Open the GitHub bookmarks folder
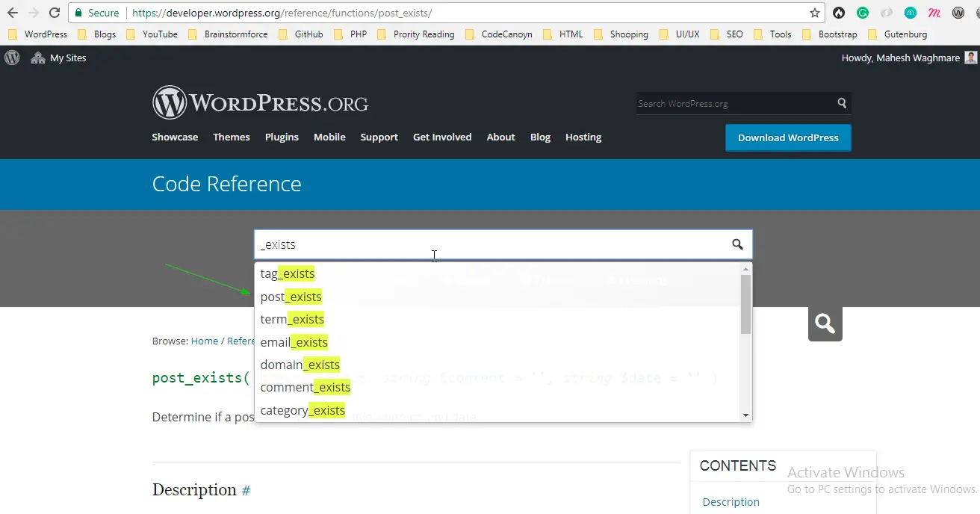This screenshot has height=514, width=980. point(300,34)
